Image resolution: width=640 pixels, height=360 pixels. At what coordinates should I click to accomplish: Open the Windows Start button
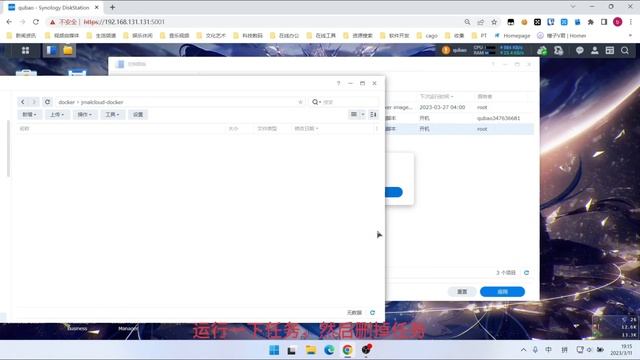tap(274, 350)
